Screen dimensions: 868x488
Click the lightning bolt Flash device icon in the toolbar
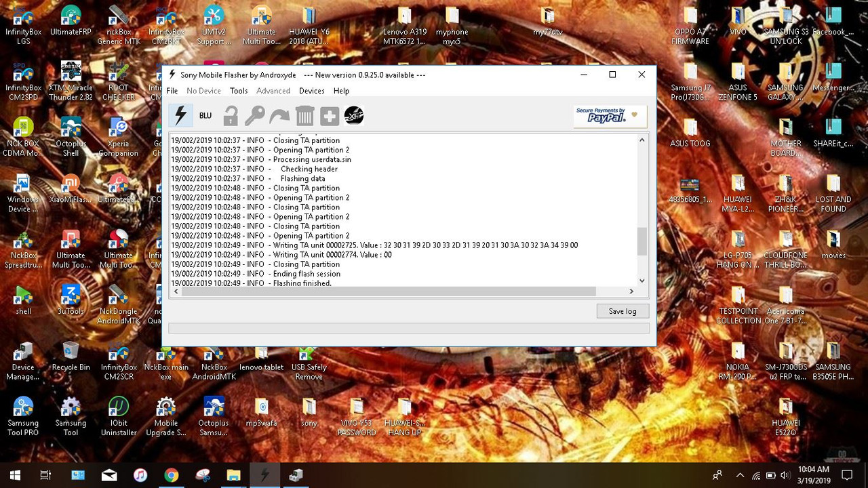(180, 116)
